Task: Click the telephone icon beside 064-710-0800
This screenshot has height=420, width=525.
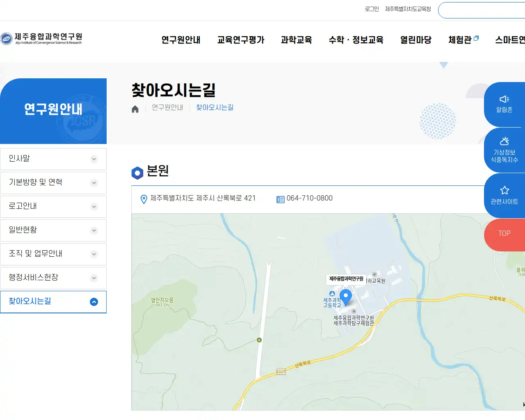Action: pos(280,199)
